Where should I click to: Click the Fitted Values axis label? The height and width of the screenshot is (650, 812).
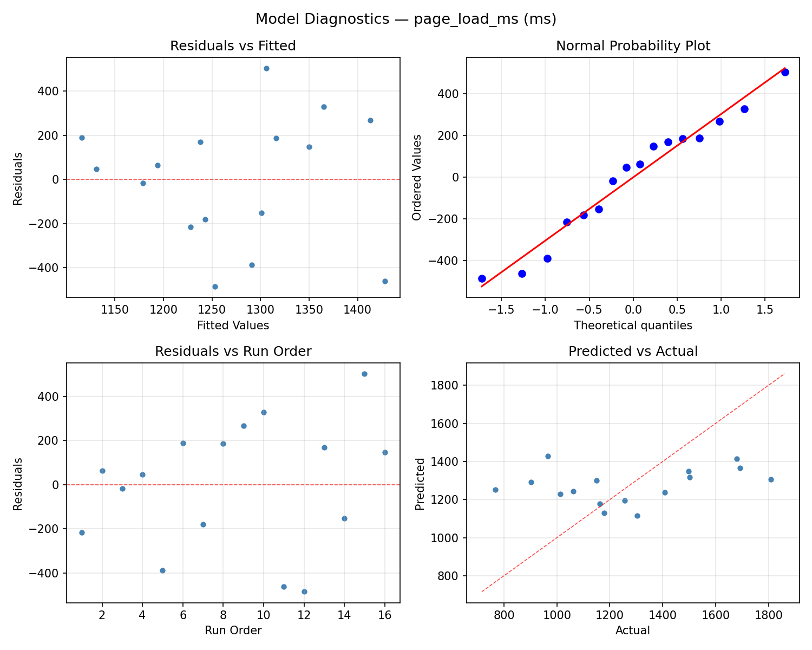(x=233, y=326)
